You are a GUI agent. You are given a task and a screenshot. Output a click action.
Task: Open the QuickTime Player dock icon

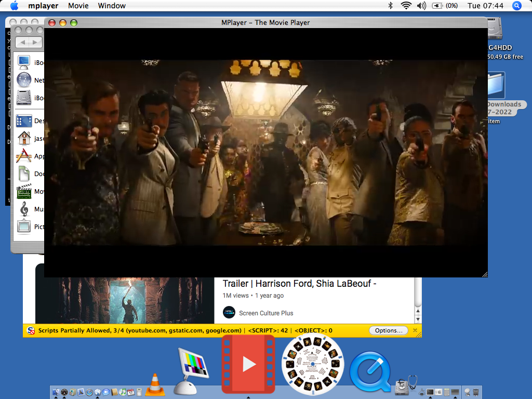coord(370,371)
